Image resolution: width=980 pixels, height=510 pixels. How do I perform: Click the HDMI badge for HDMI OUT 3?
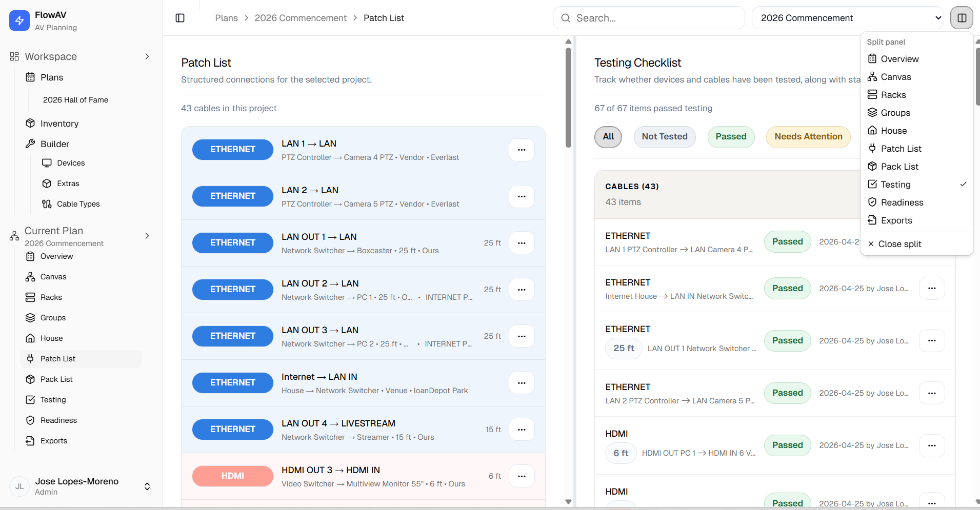233,476
